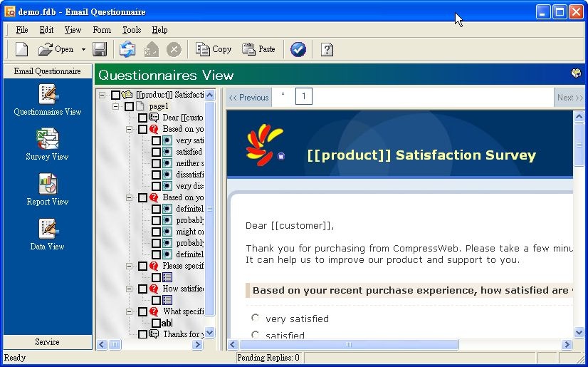Click the list icon under How satisfie

pyautogui.click(x=167, y=300)
